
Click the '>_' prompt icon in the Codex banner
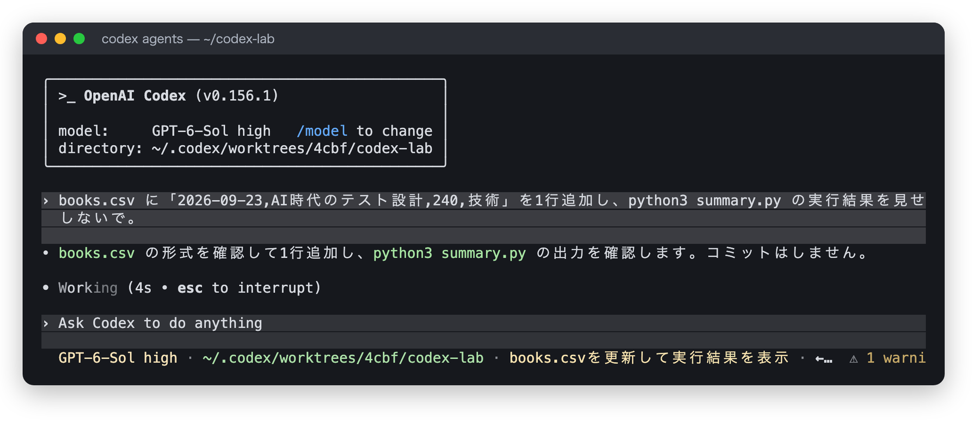(x=66, y=96)
